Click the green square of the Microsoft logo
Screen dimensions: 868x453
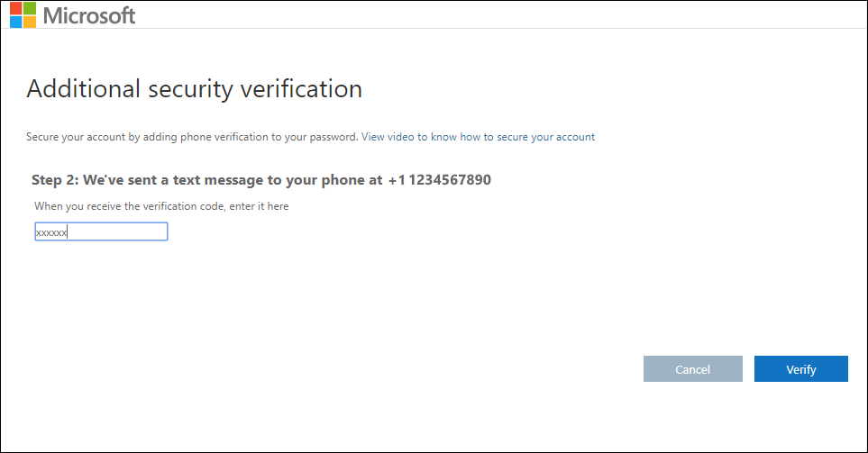click(x=30, y=9)
